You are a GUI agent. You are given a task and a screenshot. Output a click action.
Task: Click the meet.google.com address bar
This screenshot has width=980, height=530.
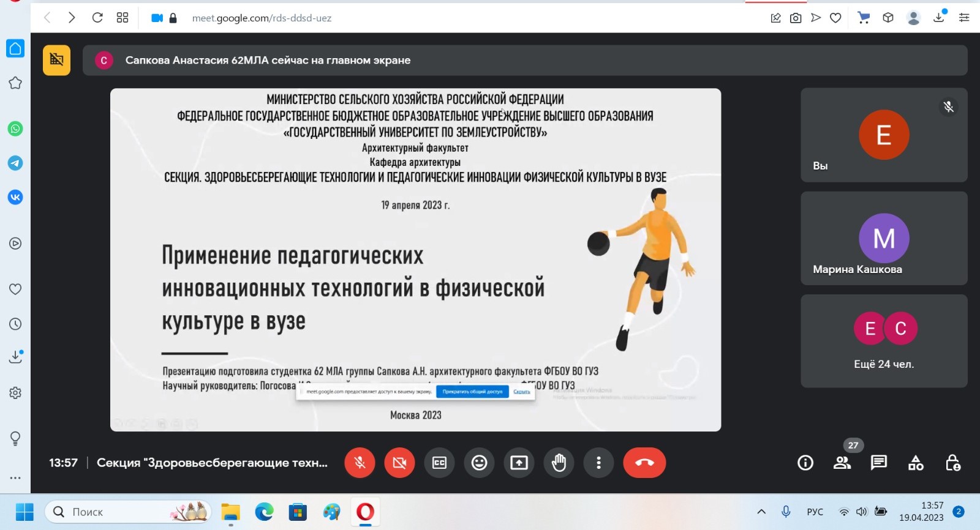click(x=262, y=18)
